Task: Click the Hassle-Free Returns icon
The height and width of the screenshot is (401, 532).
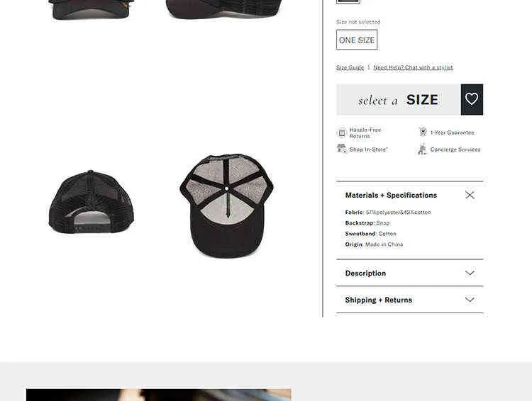Action: click(x=342, y=132)
